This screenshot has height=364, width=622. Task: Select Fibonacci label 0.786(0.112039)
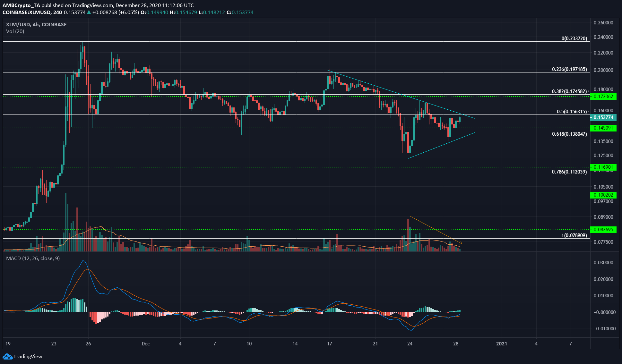[569, 172]
